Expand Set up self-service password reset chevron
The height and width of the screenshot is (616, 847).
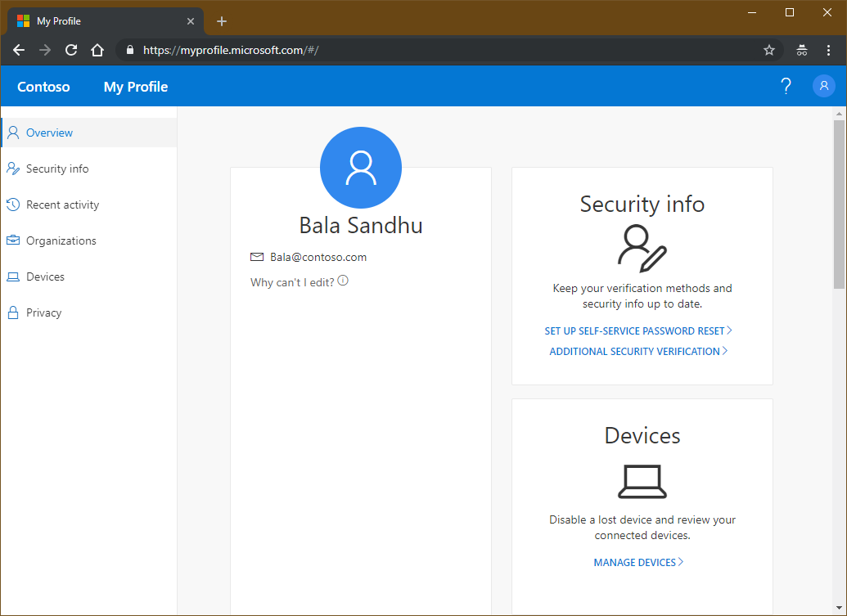pyautogui.click(x=729, y=330)
